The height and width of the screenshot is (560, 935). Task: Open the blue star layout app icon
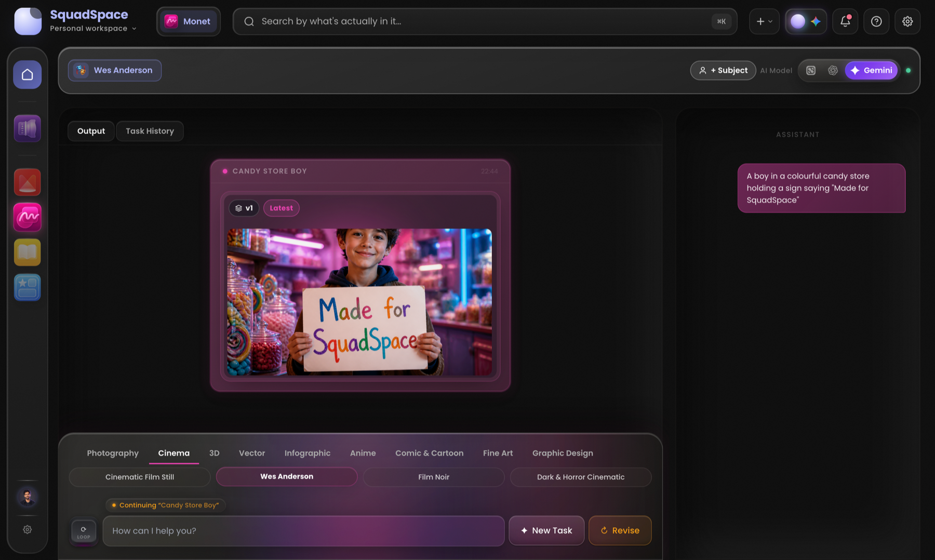tap(28, 287)
